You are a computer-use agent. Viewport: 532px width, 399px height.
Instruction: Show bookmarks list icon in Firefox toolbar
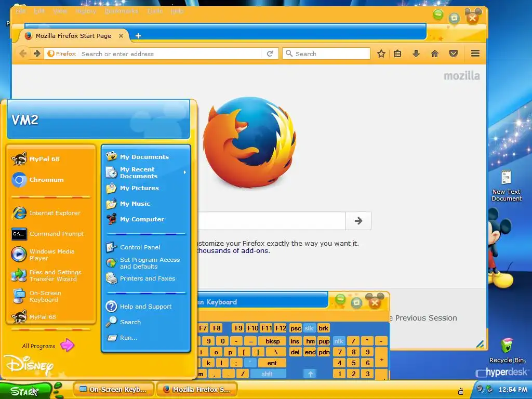pos(397,54)
